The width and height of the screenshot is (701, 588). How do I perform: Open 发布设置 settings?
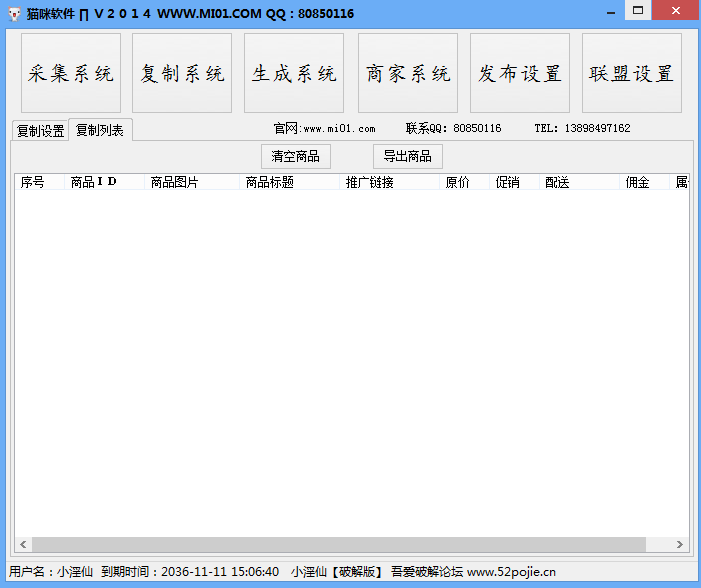click(520, 74)
